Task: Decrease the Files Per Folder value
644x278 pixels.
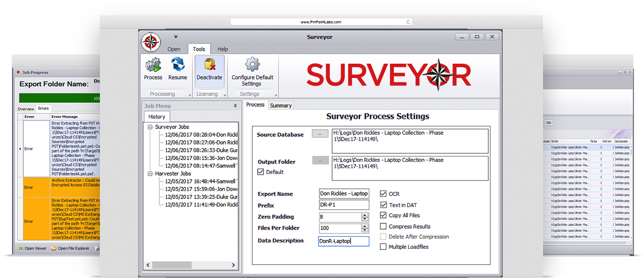Action: [x=365, y=230]
